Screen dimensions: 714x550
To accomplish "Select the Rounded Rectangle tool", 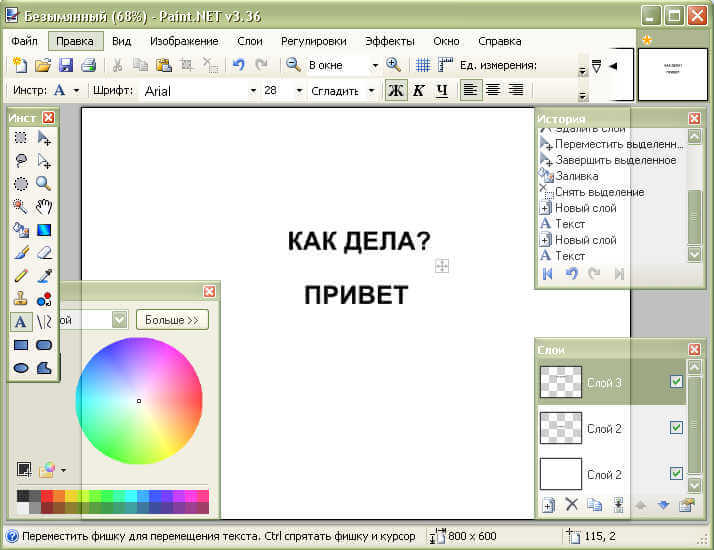I will click(x=44, y=345).
